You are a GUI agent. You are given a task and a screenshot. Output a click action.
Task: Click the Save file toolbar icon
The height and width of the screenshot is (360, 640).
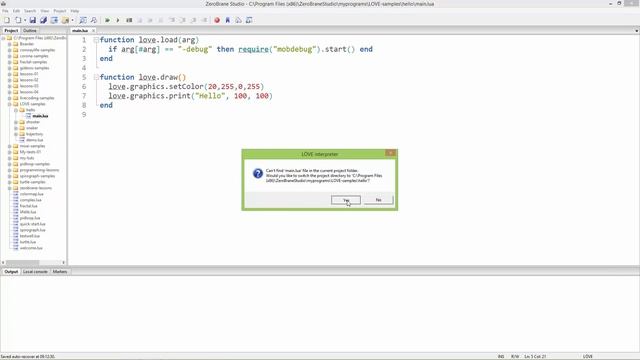[x=33, y=20]
